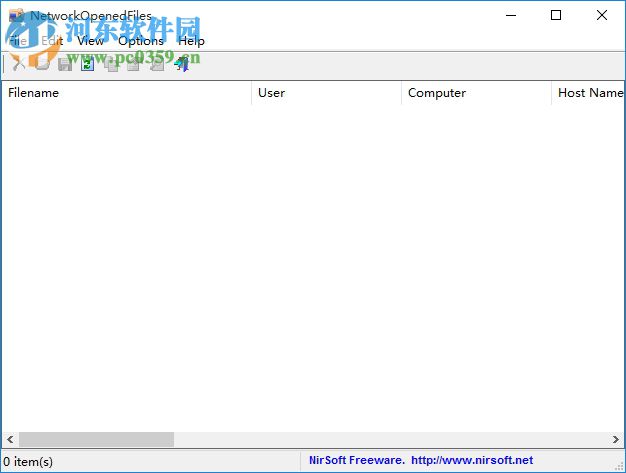Sort by the Host Name column header
626x473 pixels.
(588, 93)
